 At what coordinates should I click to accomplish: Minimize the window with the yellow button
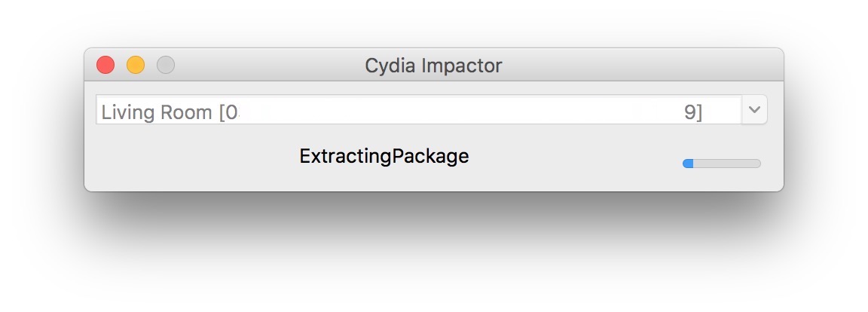pos(136,66)
